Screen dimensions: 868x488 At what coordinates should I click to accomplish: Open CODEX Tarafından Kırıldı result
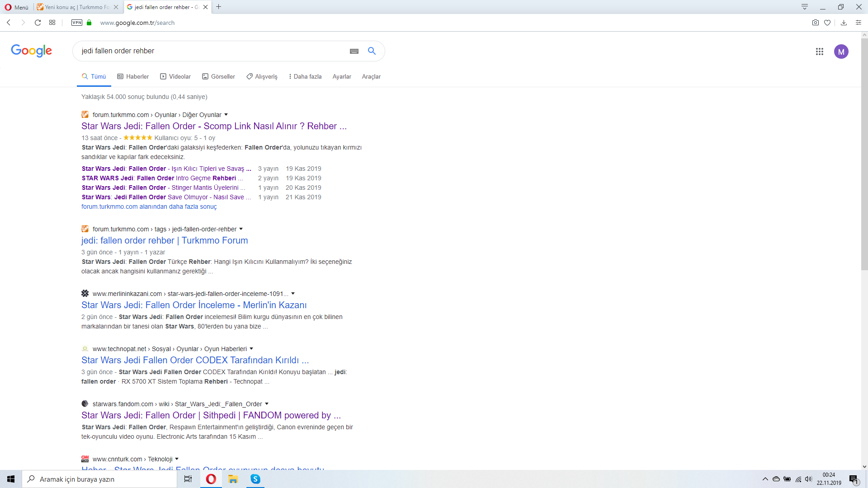[195, 360]
